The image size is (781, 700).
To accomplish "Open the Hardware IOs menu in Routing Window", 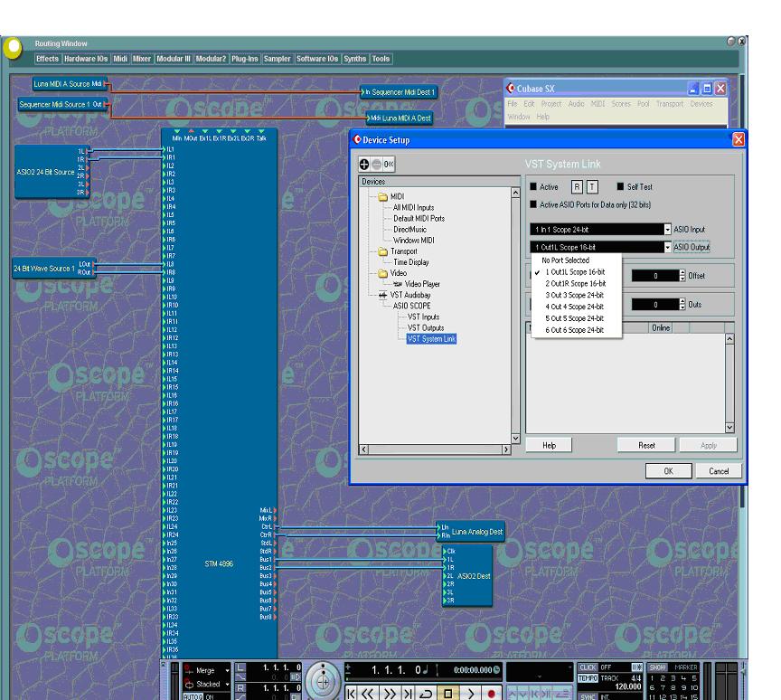I will click(x=86, y=59).
